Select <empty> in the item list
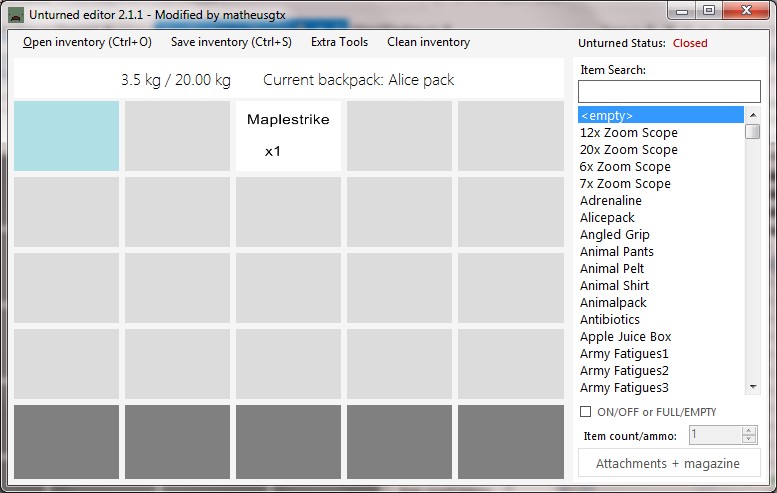Image resolution: width=777 pixels, height=493 pixels. (x=660, y=115)
